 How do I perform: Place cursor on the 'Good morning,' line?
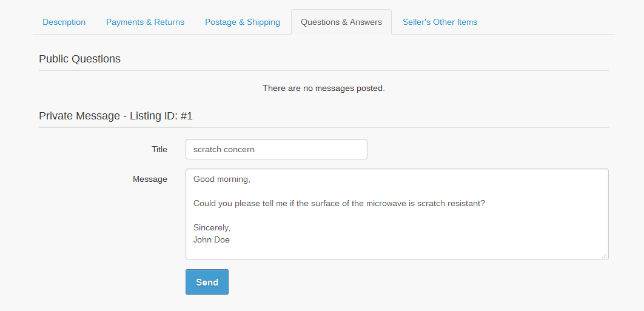(x=221, y=179)
